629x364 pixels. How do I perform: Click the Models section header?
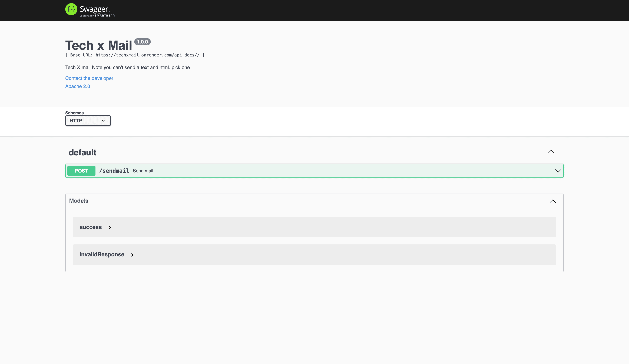click(79, 201)
